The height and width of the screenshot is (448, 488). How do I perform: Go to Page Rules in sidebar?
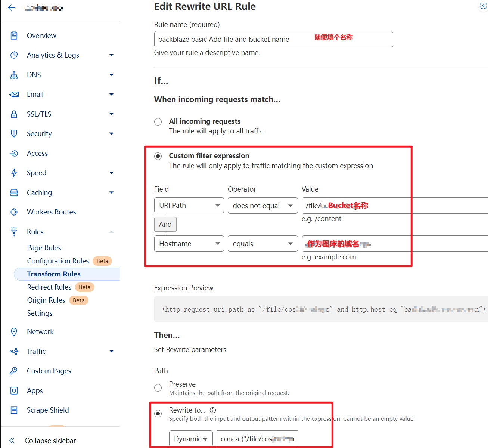point(44,248)
